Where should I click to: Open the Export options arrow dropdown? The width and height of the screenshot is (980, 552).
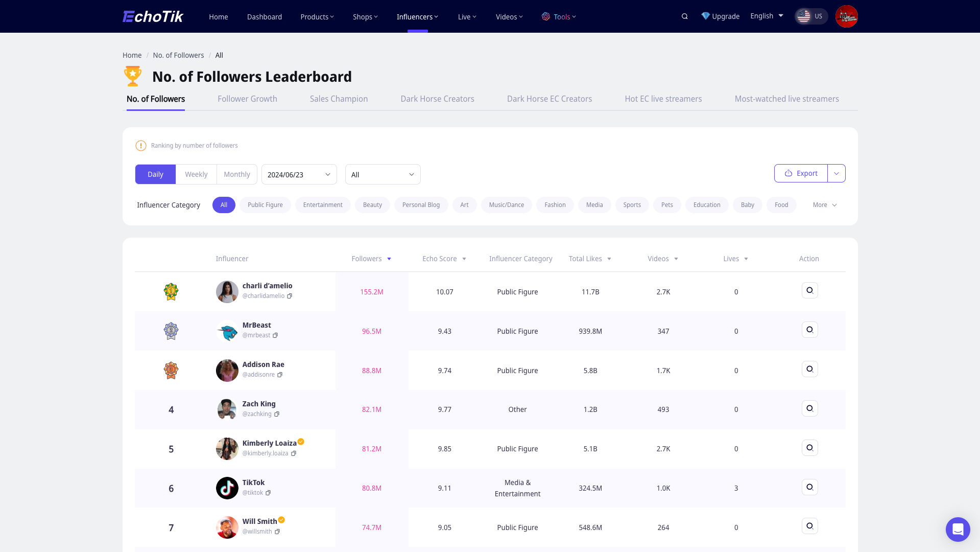(x=836, y=173)
